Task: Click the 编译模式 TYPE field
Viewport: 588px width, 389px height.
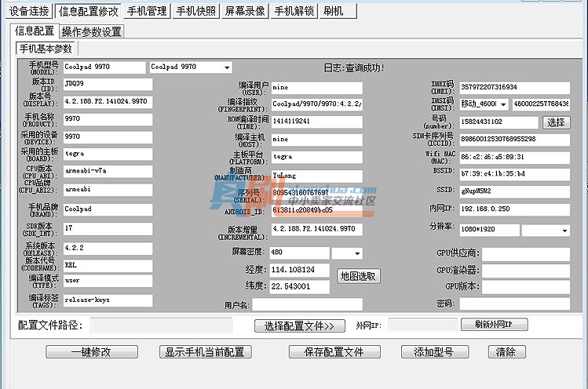Action: coord(108,281)
